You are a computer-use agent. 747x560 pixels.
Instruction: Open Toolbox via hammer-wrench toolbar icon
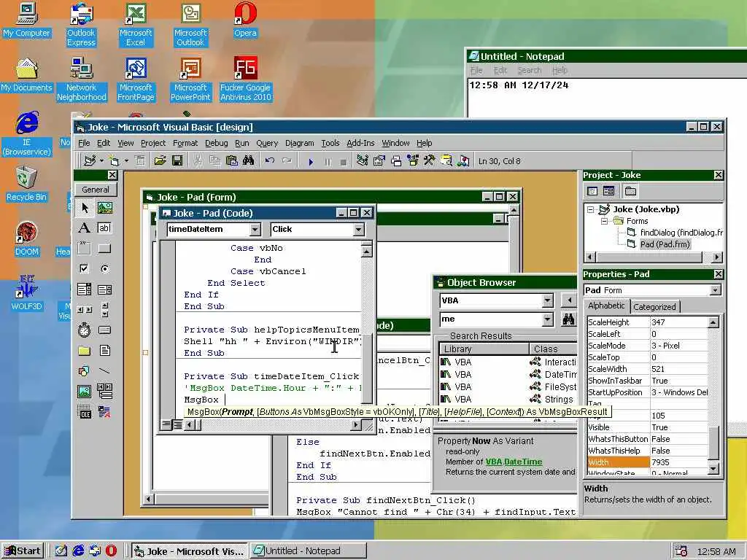(429, 161)
